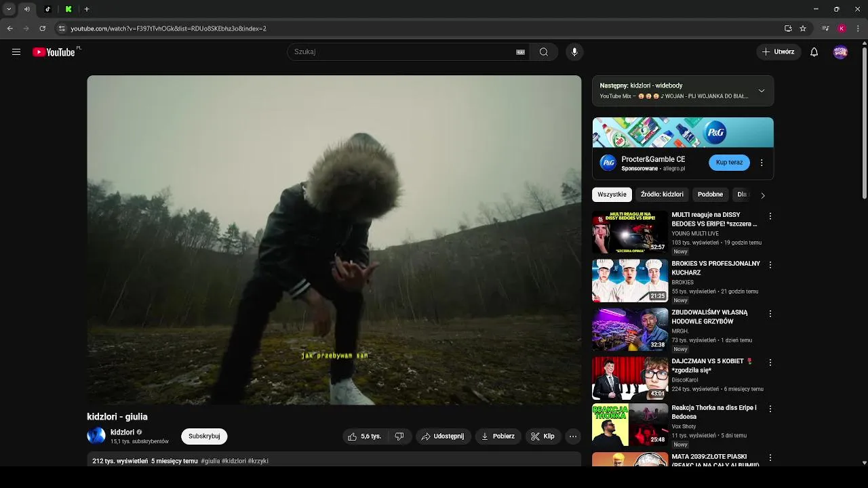Click the YOUNG MULTI LIVE channel name
The height and width of the screenshot is (488, 868).
695,233
